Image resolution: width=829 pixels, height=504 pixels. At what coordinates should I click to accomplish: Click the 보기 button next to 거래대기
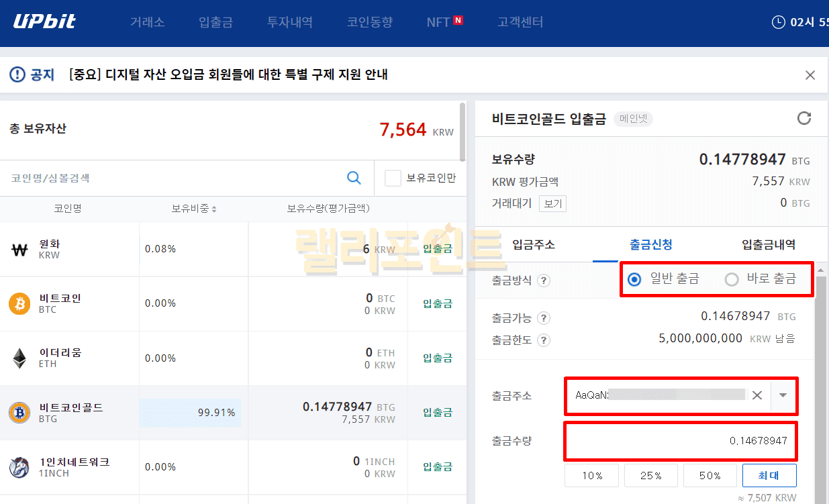tap(553, 203)
